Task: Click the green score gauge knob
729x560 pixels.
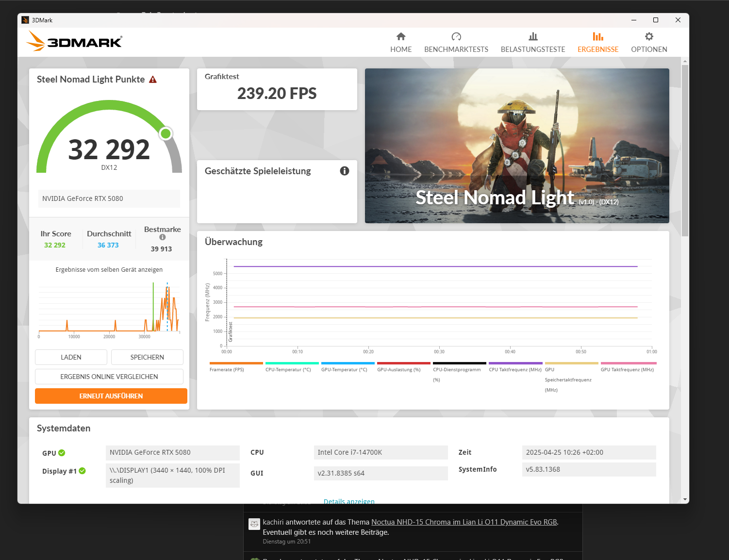Action: tap(166, 133)
